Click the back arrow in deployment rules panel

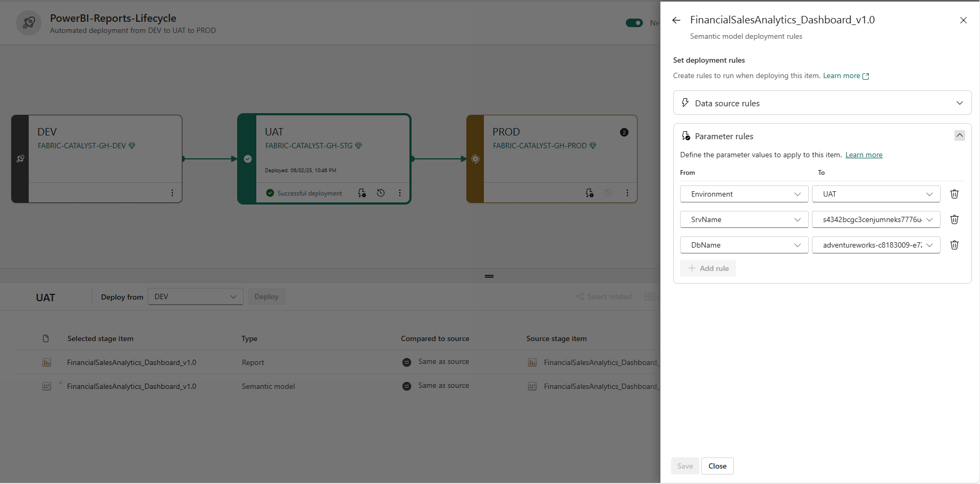[x=676, y=20]
